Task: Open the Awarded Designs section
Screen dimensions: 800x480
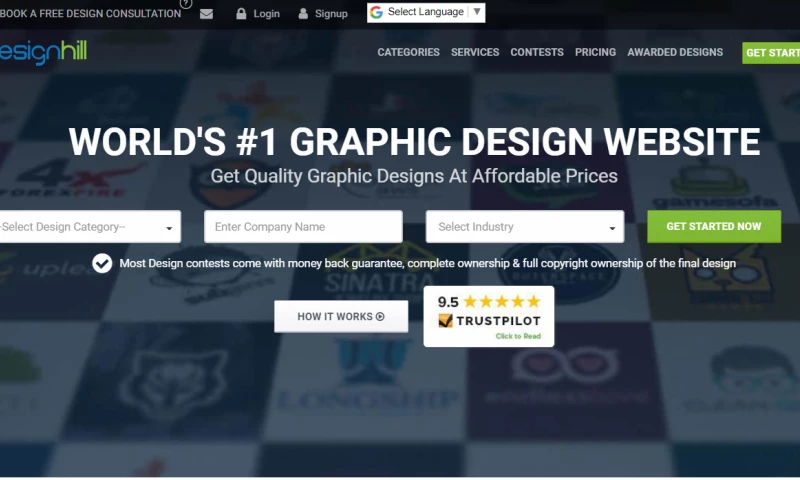Action: (675, 52)
